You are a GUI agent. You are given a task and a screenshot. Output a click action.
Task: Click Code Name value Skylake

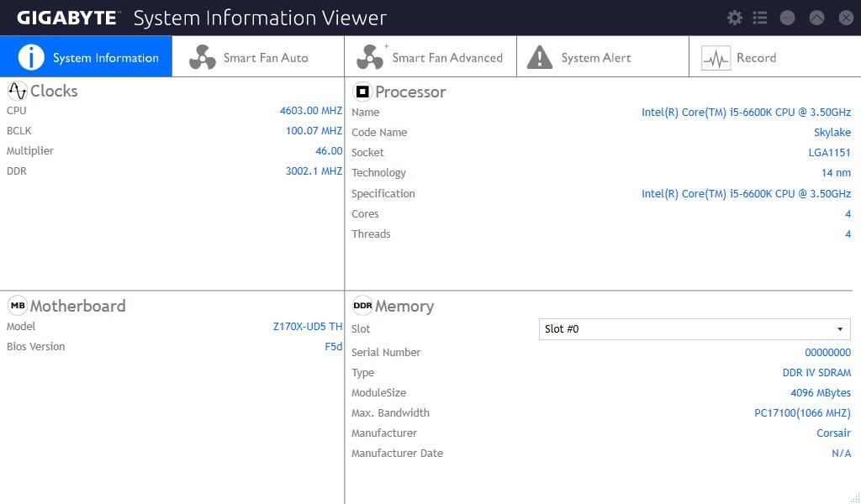832,133
